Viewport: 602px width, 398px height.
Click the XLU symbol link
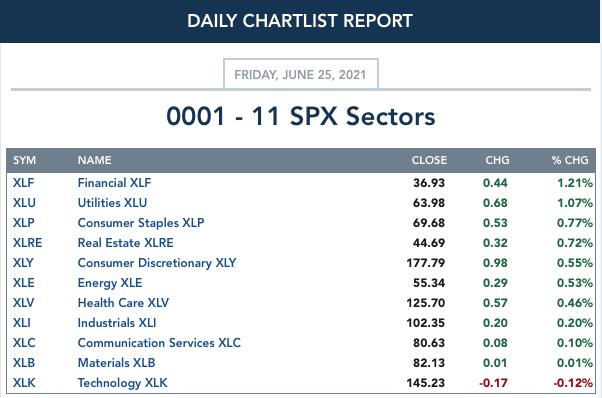point(24,203)
